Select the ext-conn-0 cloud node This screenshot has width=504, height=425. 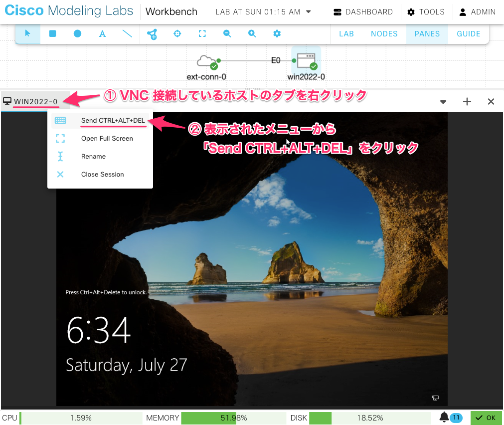click(207, 62)
